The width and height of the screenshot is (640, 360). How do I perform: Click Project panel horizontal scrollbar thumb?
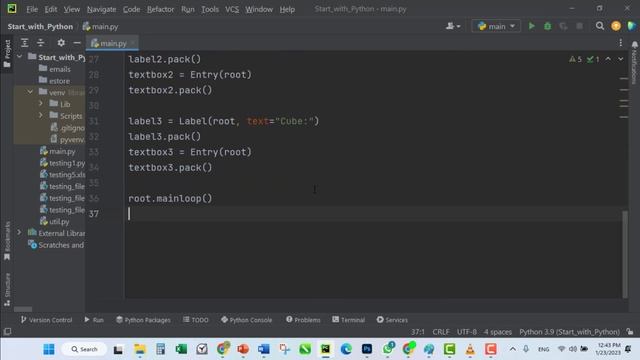point(23,309)
